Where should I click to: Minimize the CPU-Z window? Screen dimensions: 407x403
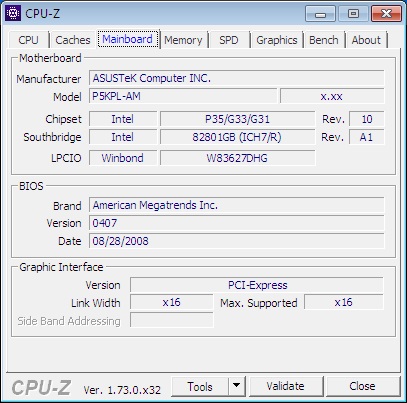(x=320, y=14)
